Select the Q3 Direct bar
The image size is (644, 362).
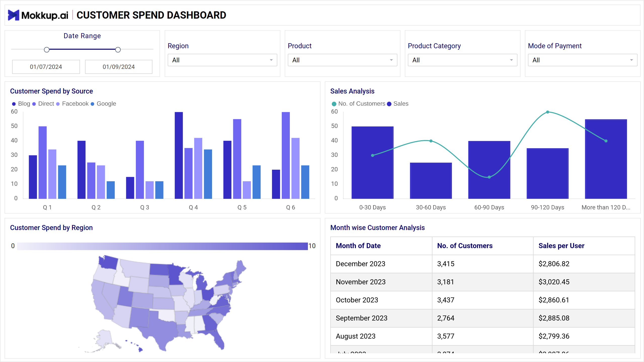click(140, 170)
